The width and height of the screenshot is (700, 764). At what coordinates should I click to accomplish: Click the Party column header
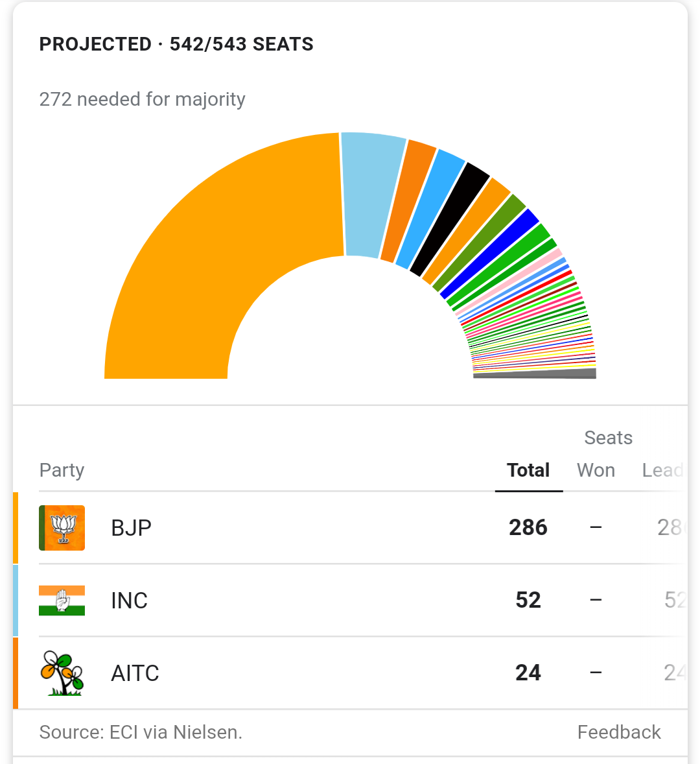pos(62,470)
